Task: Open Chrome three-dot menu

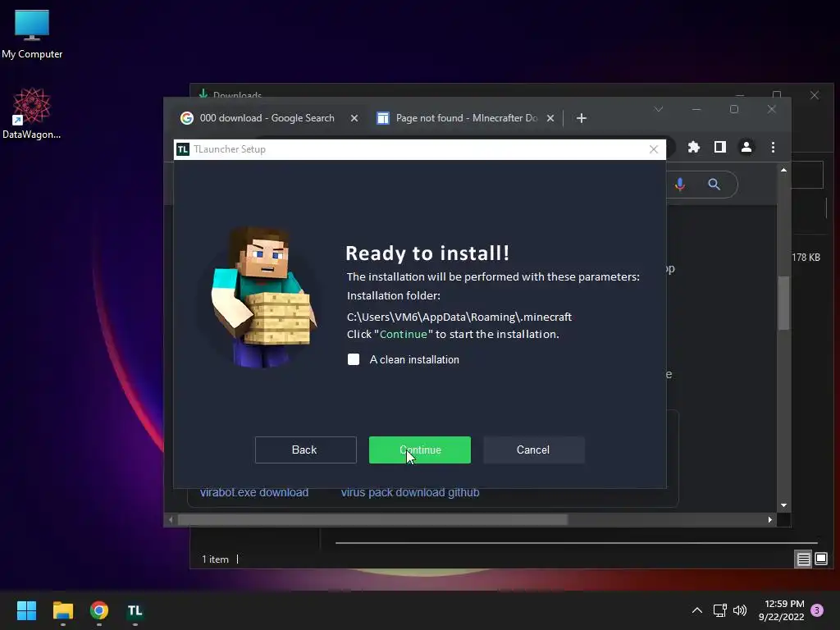Action: tap(773, 147)
